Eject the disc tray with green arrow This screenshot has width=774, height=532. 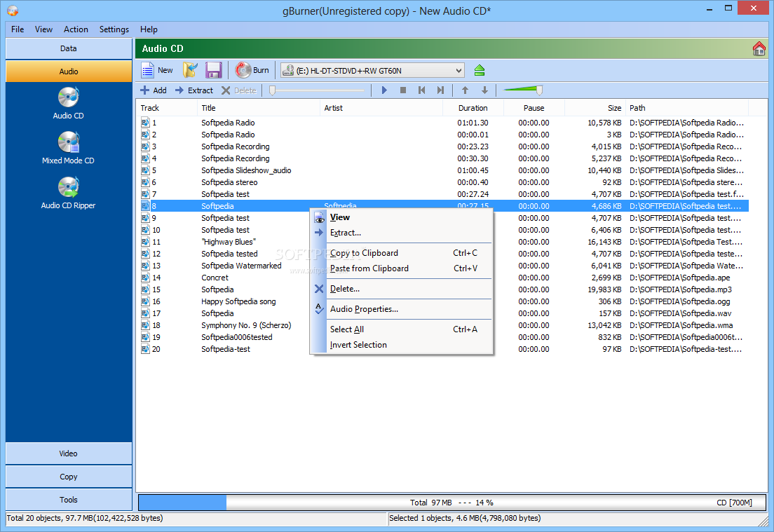[x=479, y=71]
